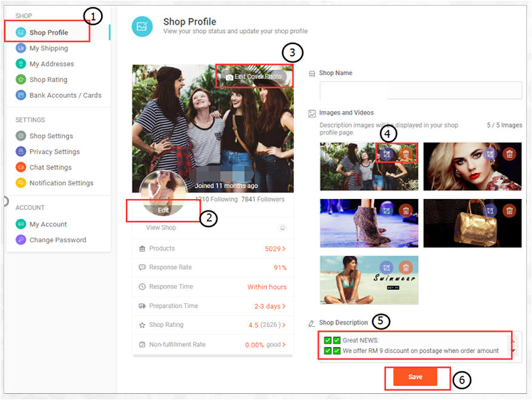Click the Preparation Time truck icon
This screenshot has height=400, width=532.
(142, 306)
